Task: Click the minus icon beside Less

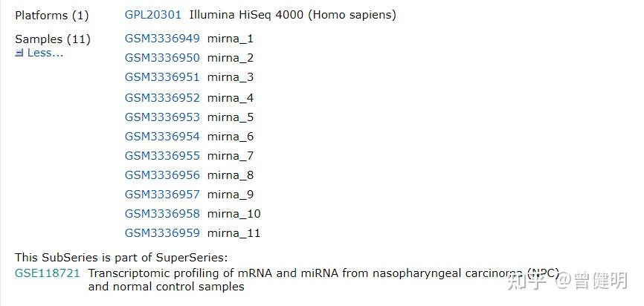Action: [19, 53]
